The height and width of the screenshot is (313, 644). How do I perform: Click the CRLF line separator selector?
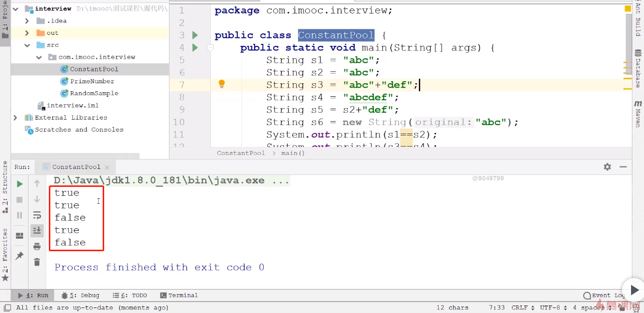pyautogui.click(x=522, y=308)
